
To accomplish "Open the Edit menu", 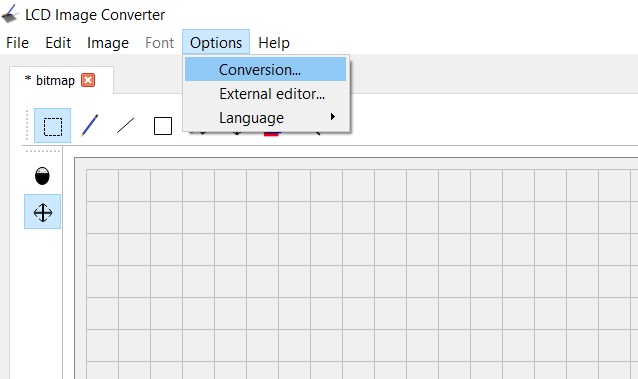I will [x=58, y=43].
